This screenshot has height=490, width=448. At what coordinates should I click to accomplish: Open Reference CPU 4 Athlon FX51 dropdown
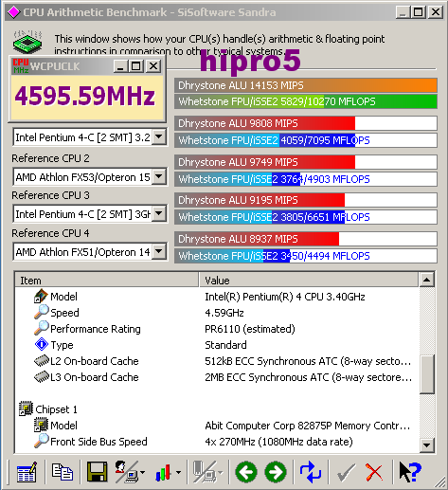pyautogui.click(x=159, y=252)
